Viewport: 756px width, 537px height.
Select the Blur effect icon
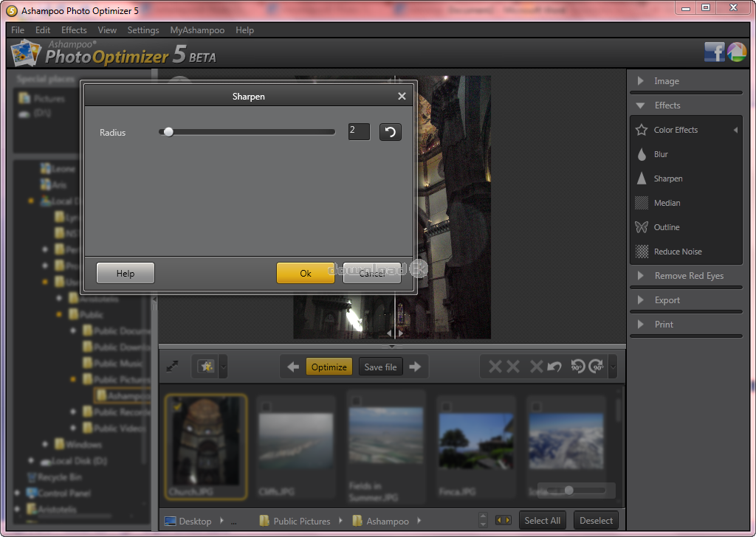coord(642,154)
